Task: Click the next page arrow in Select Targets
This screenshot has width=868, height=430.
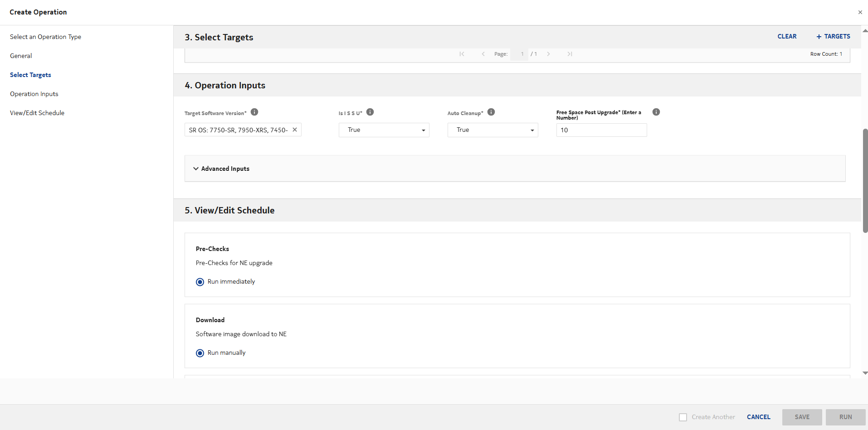Action: (x=549, y=54)
